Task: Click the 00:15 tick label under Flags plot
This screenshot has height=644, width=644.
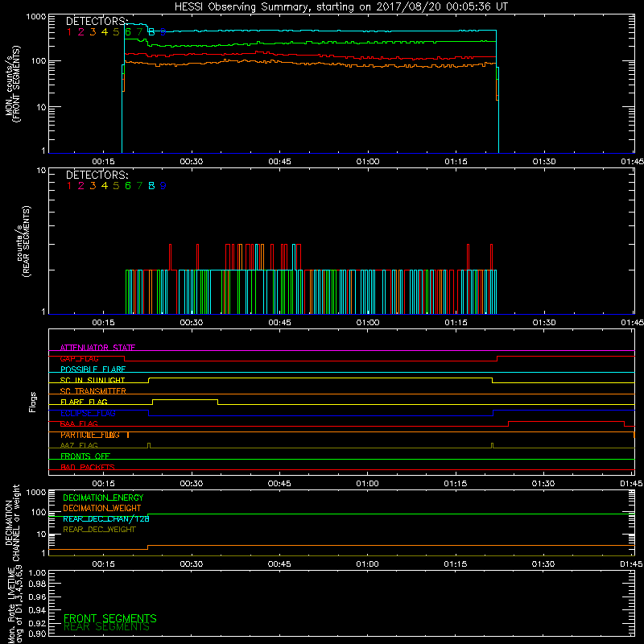Action: pos(103,484)
